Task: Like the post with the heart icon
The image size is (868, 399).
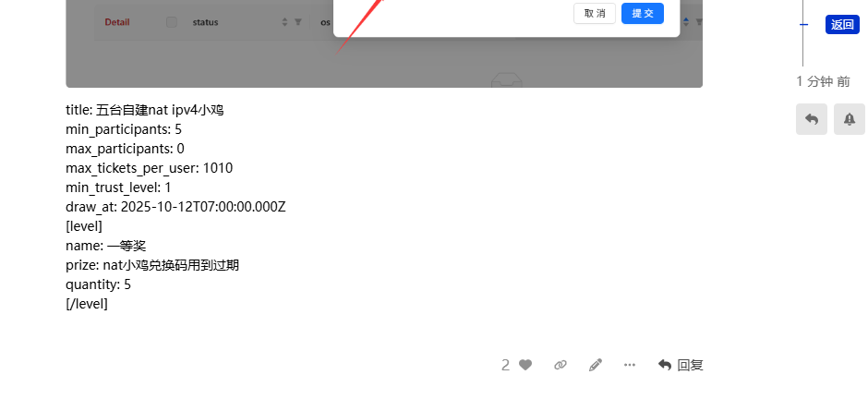Action: tap(525, 365)
